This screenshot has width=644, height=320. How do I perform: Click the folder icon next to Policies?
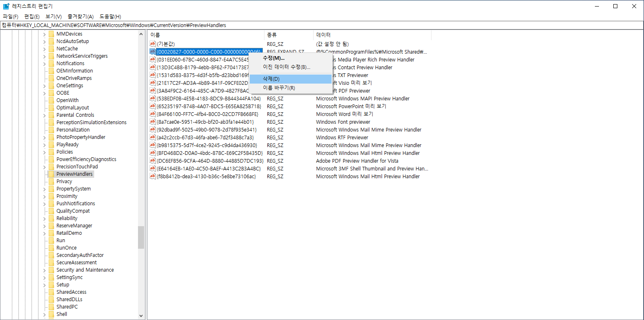tap(51, 152)
